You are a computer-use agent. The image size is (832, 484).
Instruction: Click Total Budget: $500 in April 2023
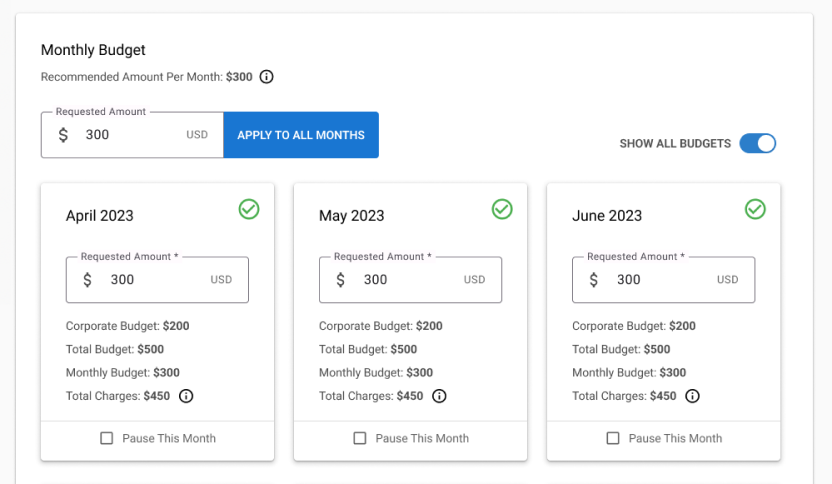tap(115, 349)
